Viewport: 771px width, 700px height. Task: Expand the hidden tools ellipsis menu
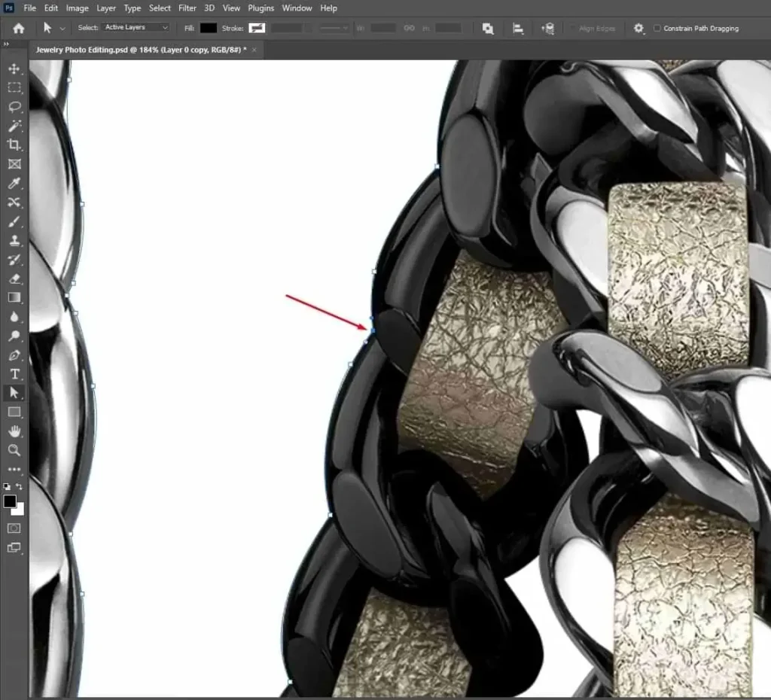click(14, 469)
